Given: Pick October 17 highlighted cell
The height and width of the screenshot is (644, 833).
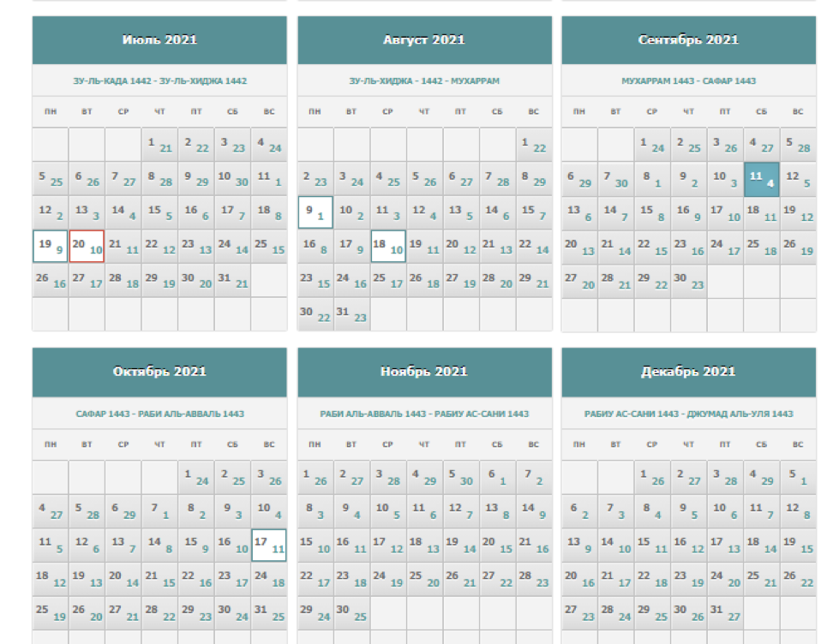Looking at the screenshot, I should point(269,545).
